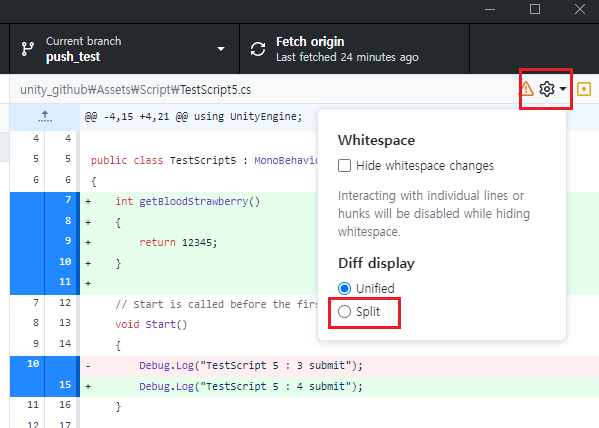This screenshot has width=599, height=428.
Task: Click the '// Start is called' comment line
Action: [216, 304]
